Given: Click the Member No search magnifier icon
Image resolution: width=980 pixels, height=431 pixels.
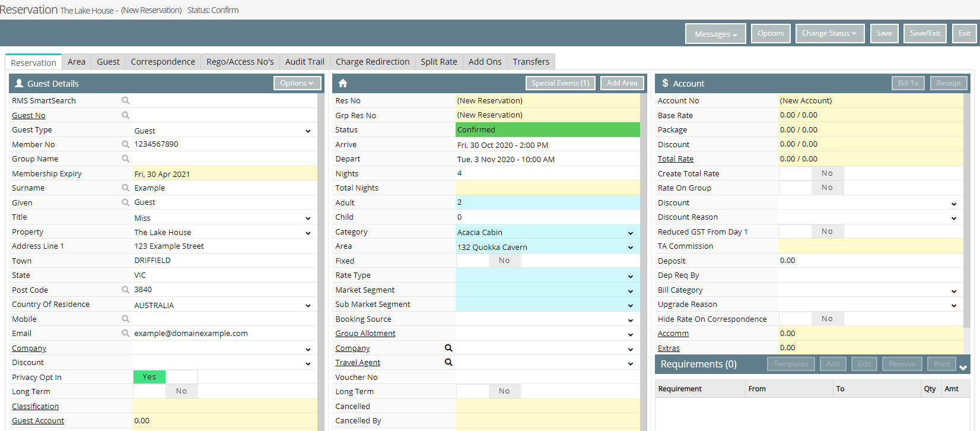Looking at the screenshot, I should tap(126, 144).
